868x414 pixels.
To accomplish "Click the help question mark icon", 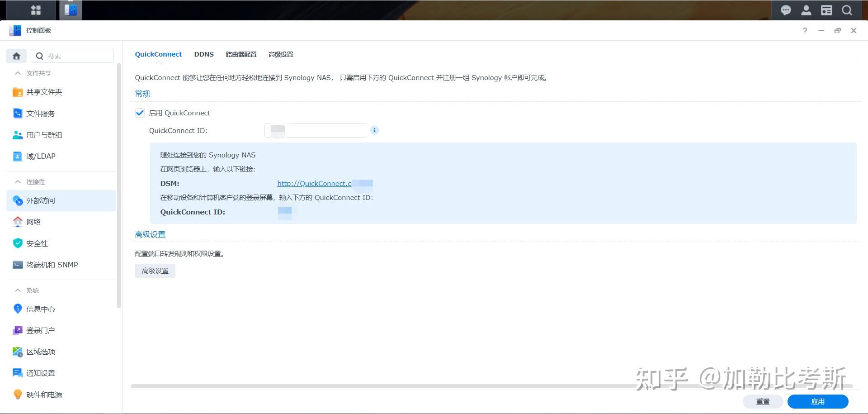I will tap(805, 30).
